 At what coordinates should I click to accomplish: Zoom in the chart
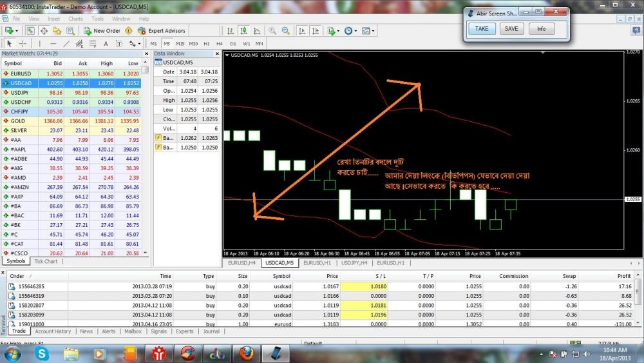(272, 31)
